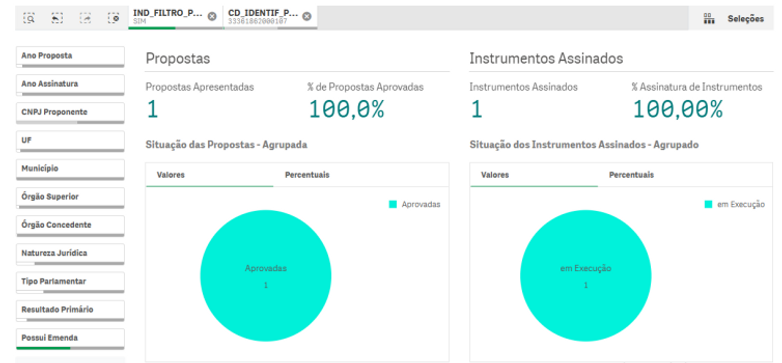Select Valores tab in Instrumentos Assinados chart
This screenshot has width=782, height=363.
tap(534, 175)
